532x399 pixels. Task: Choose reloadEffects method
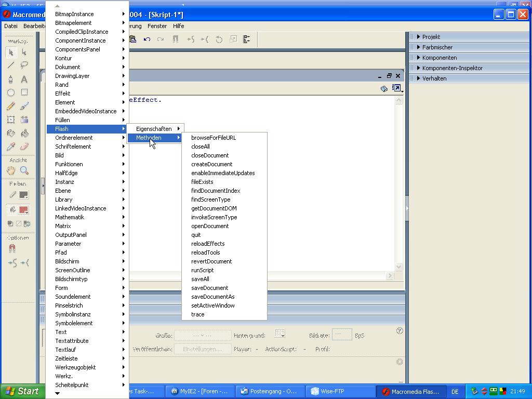[x=224, y=244]
